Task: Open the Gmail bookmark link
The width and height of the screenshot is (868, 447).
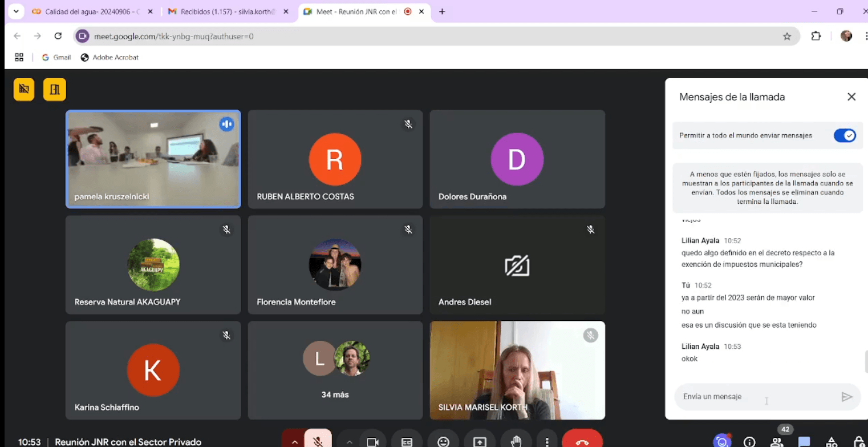Action: point(56,57)
